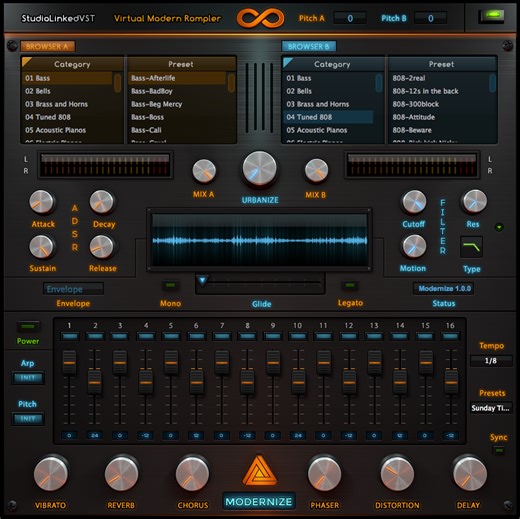
Task: Click step 10 pitch value 24
Action: click(298, 436)
